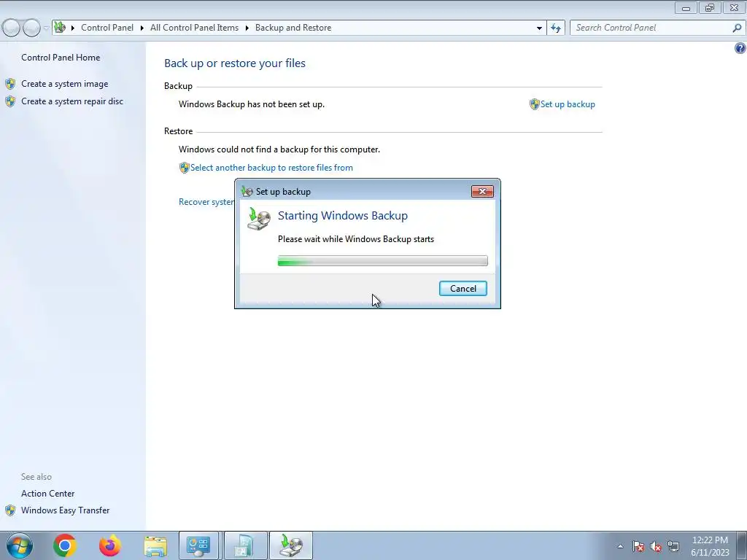Switch to Windows Backup taskbar button
The image size is (747, 560).
point(290,545)
